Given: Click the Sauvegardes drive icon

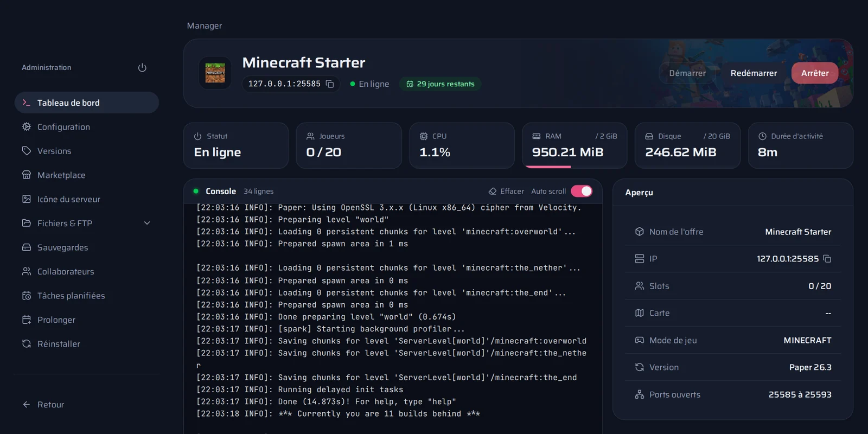Looking at the screenshot, I should 26,247.
